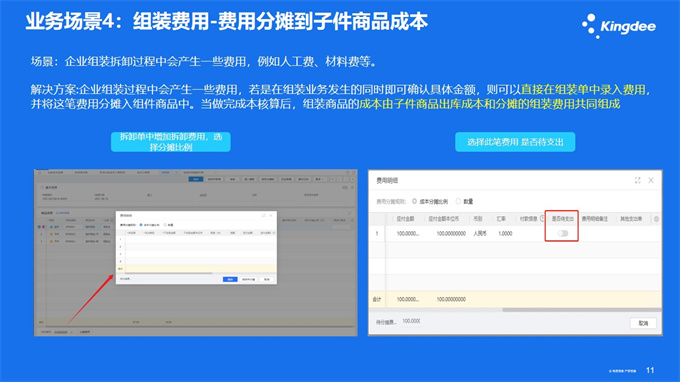Click the fullscreen expand icon of 费用明细 dialog
Viewport: 680px width, 382px height.
(x=638, y=180)
